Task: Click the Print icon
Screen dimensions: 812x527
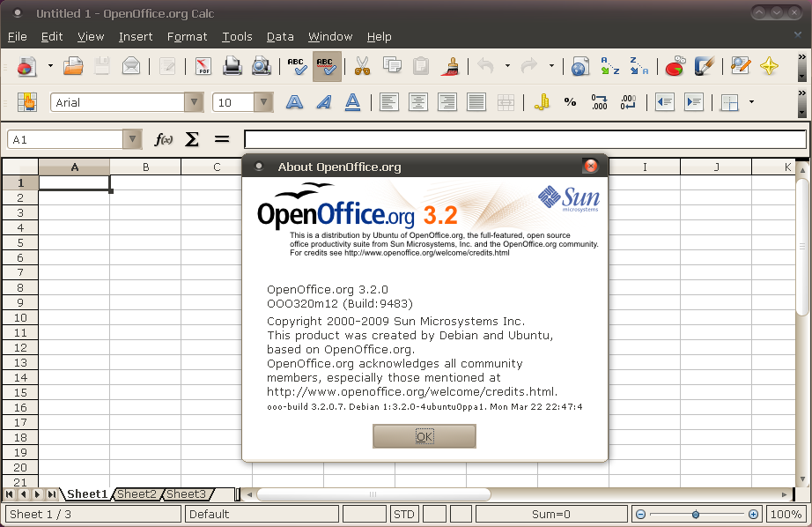Action: tap(232, 66)
